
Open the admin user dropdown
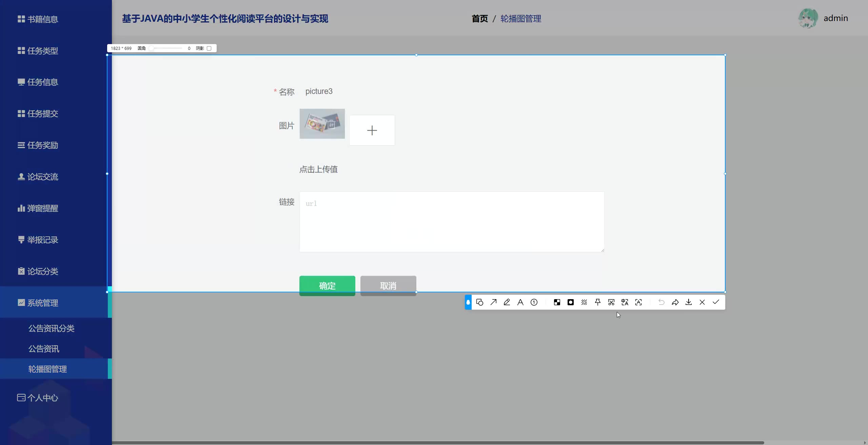pyautogui.click(x=835, y=18)
